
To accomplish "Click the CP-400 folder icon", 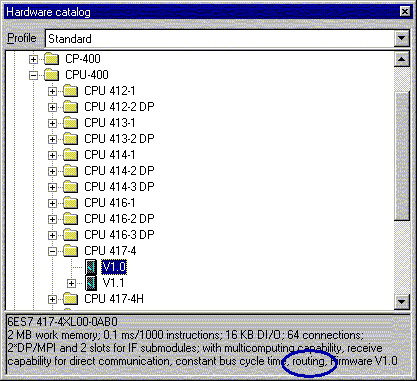I will 51,59.
